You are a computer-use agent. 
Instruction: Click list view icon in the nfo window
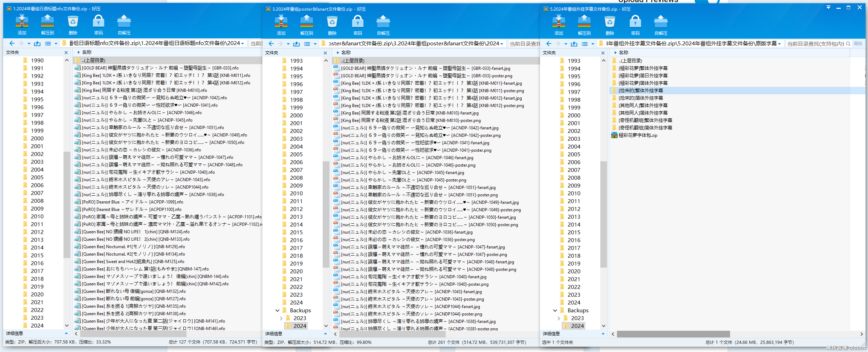click(x=48, y=43)
